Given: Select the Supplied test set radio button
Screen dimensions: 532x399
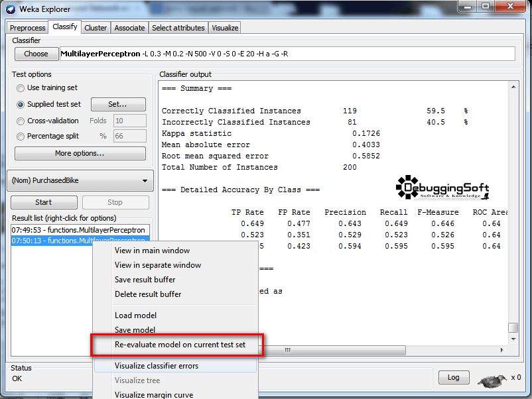Looking at the screenshot, I should [x=21, y=105].
